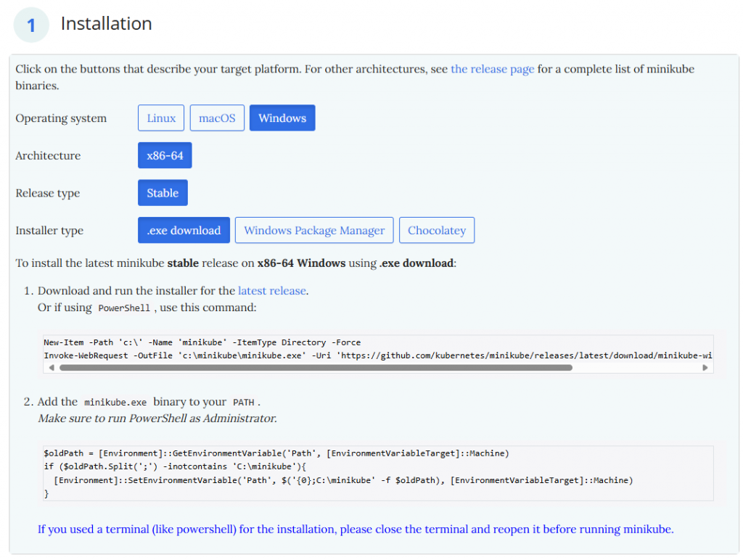Click the 'To install the latest minikube' summary sentence
Image resolution: width=743 pixels, height=560 pixels.
point(236,263)
